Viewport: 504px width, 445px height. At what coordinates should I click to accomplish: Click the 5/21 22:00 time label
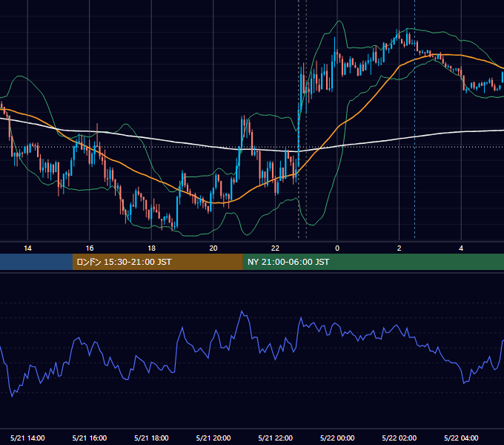click(276, 438)
